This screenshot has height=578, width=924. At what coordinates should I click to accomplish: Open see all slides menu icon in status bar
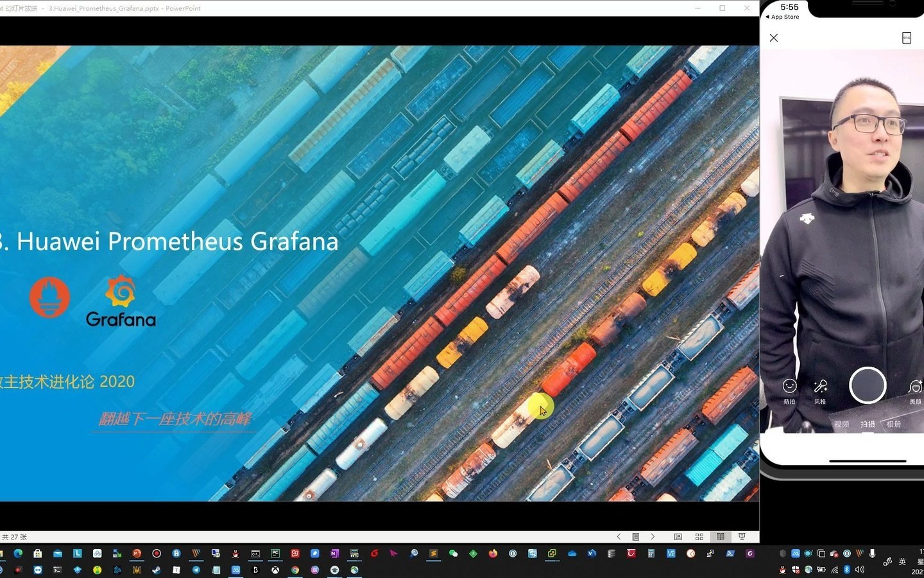635,537
